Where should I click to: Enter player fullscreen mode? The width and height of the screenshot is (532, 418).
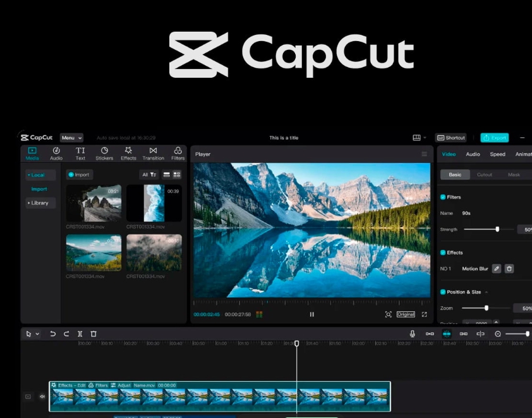tap(424, 314)
